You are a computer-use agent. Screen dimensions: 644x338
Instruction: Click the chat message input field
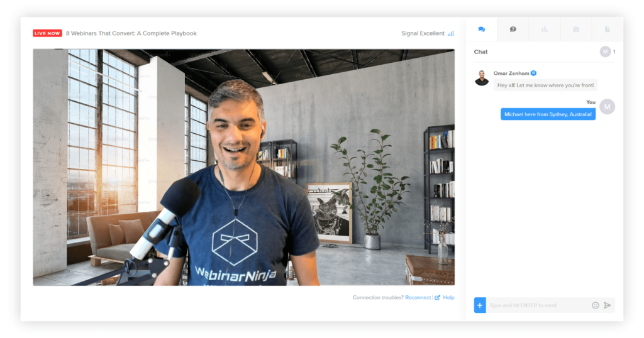click(538, 305)
